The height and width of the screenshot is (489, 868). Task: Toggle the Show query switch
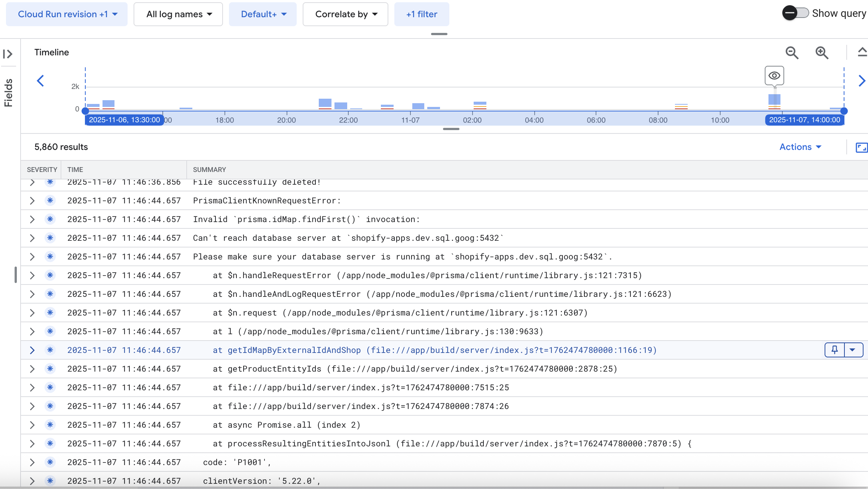[x=796, y=13]
